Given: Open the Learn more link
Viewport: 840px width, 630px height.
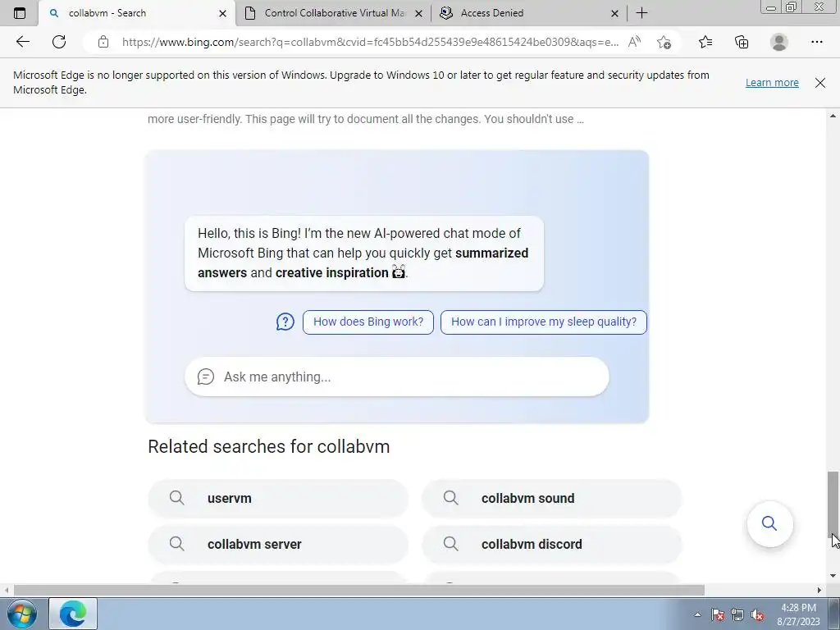Looking at the screenshot, I should pos(772,83).
